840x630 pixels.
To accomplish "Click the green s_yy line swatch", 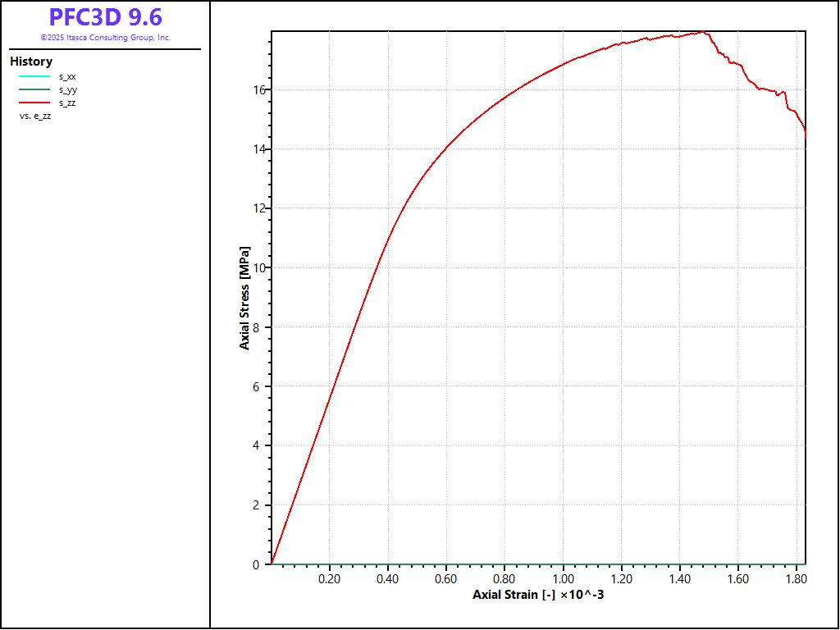I will [x=34, y=89].
